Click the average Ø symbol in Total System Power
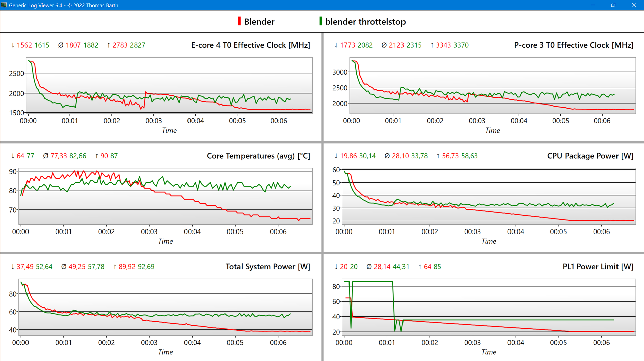The height and width of the screenshot is (361, 644). click(x=64, y=267)
